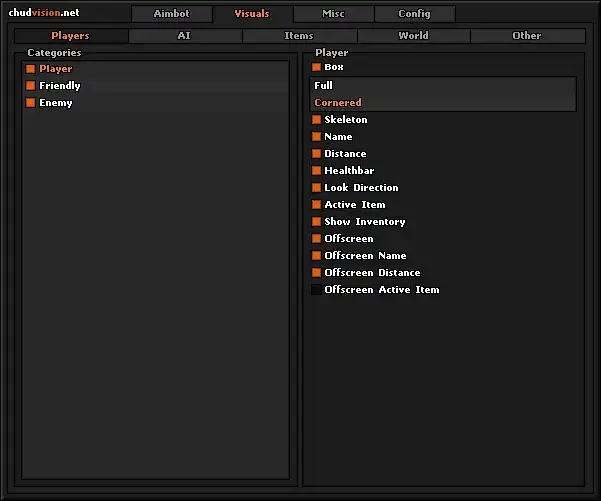The height and width of the screenshot is (501, 601).
Task: Select the Cornered box style option
Action: coord(338,103)
